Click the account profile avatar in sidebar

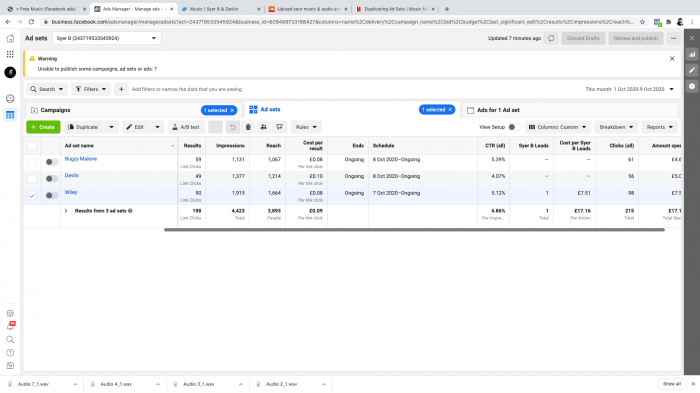pyautogui.click(x=10, y=72)
